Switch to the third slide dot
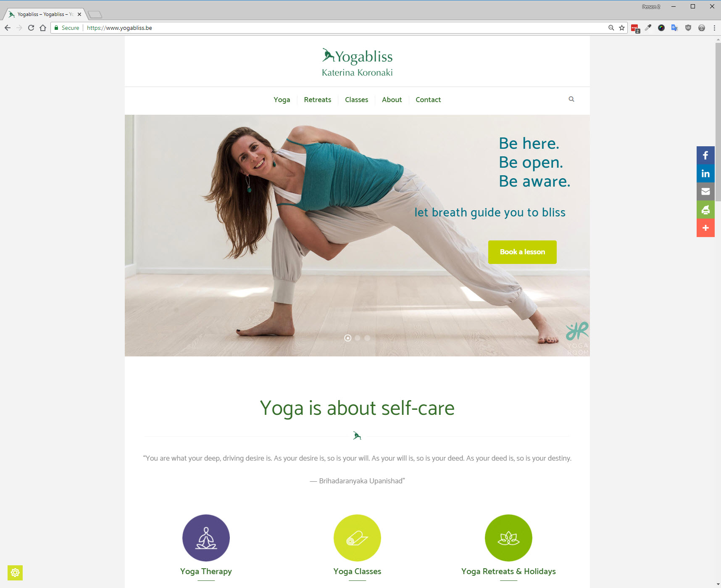This screenshot has width=721, height=588. tap(367, 338)
